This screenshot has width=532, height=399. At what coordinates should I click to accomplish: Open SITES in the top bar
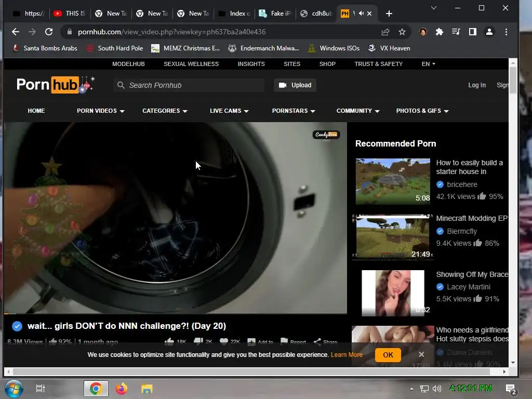[x=292, y=64]
